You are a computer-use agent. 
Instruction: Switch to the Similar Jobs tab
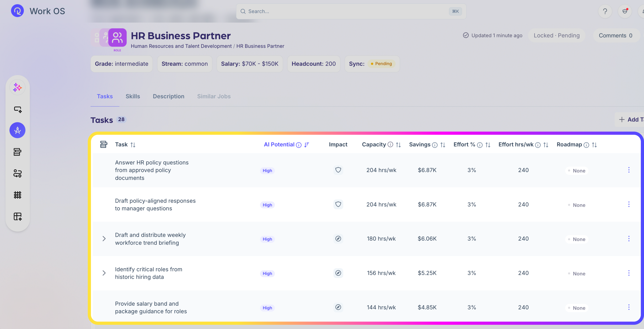click(x=214, y=96)
